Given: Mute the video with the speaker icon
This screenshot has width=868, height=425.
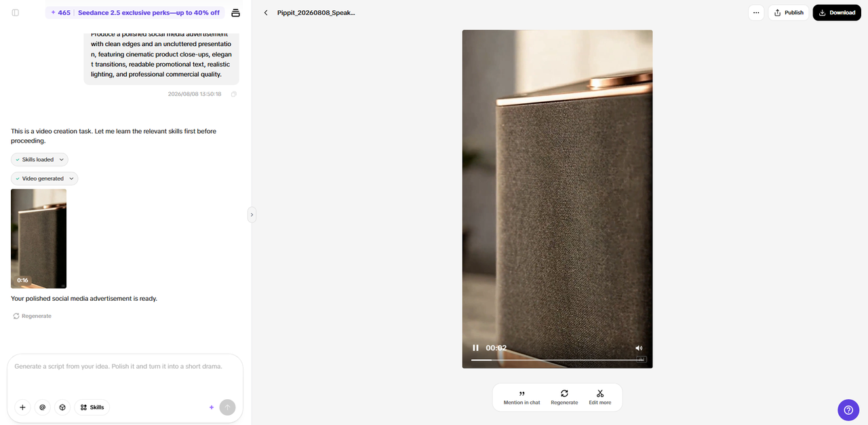Looking at the screenshot, I should (639, 348).
